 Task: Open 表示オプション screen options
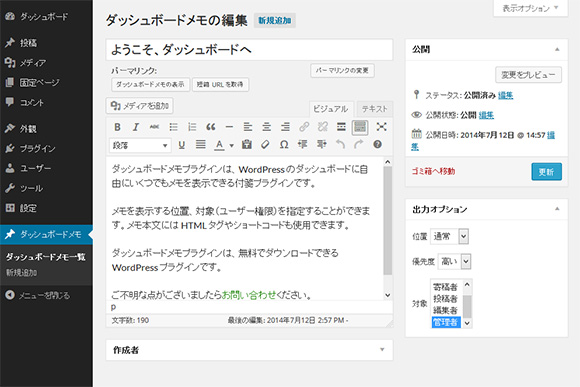[530, 8]
